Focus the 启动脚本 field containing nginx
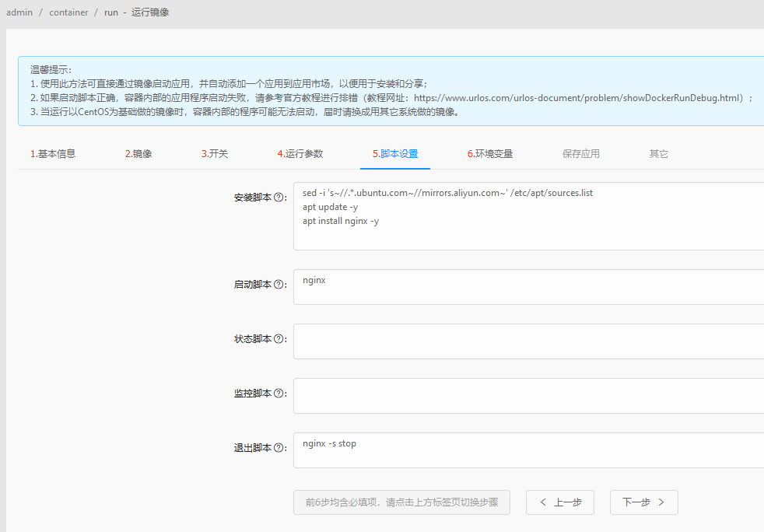The height and width of the screenshot is (532, 764). [x=529, y=287]
